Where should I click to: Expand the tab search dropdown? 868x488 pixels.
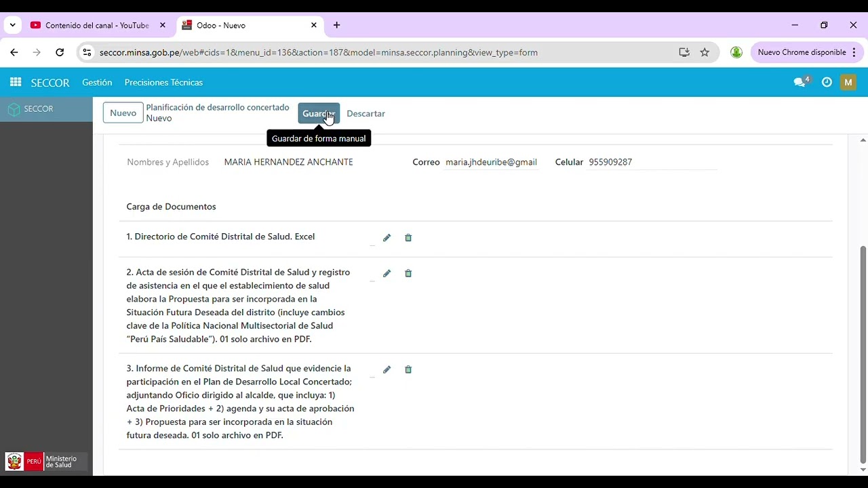[x=12, y=25]
